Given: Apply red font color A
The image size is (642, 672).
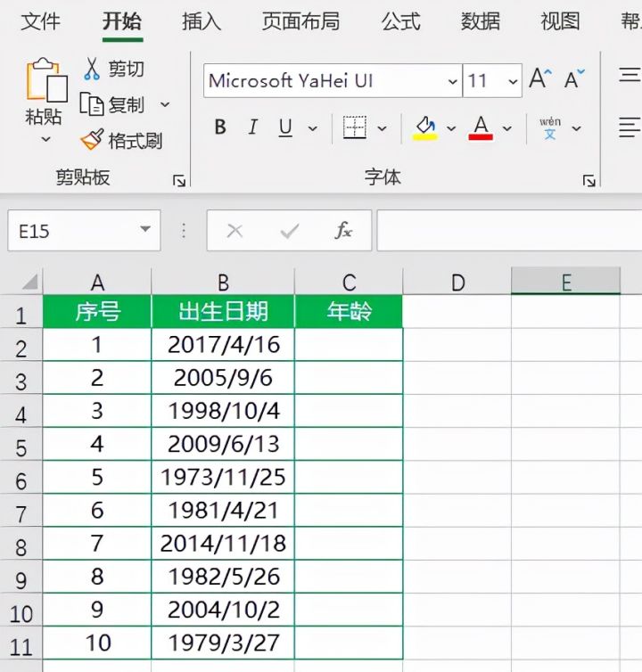Looking at the screenshot, I should point(481,127).
